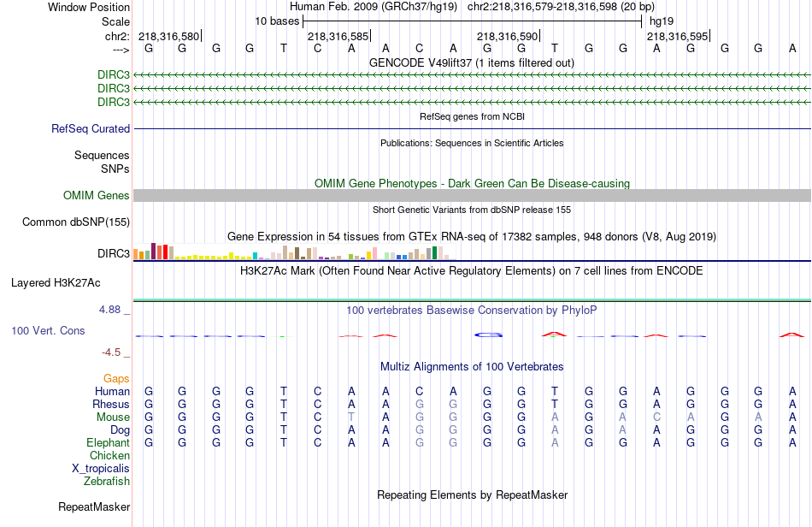Click the RepeatMasker track label
This screenshot has width=812, height=527.
[94, 506]
